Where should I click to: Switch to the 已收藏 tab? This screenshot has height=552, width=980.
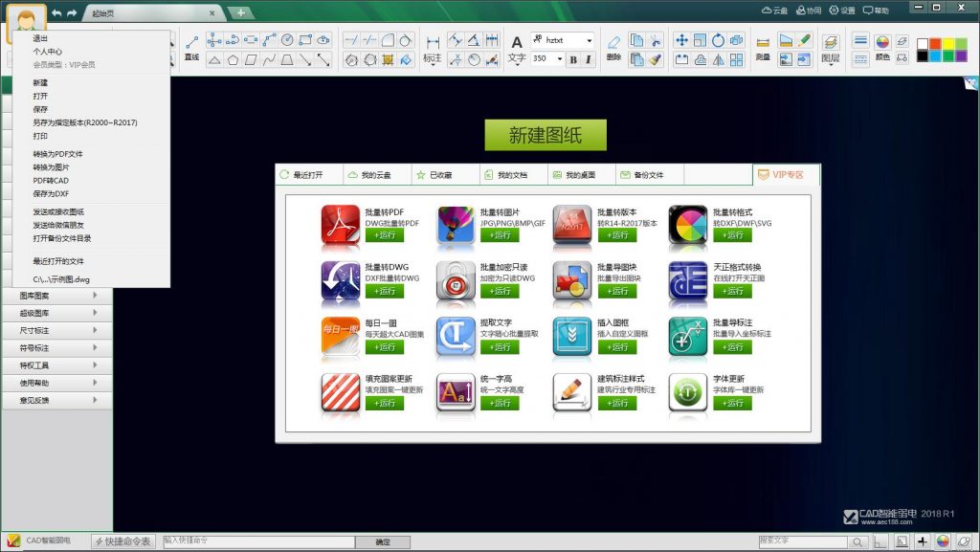[446, 175]
